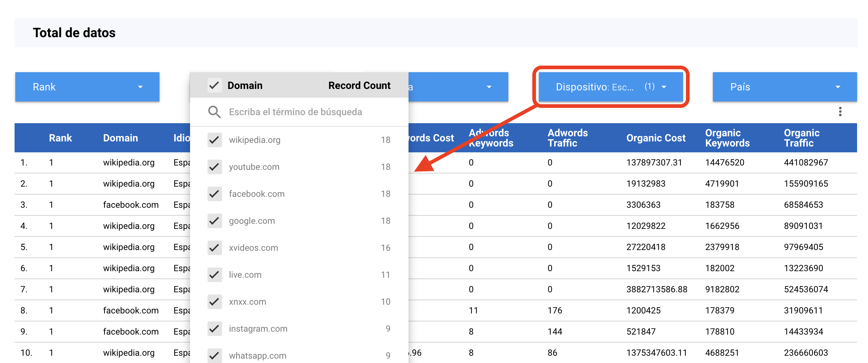Deselect xnxx.com from the Domain filter
The image size is (868, 363).
point(214,302)
